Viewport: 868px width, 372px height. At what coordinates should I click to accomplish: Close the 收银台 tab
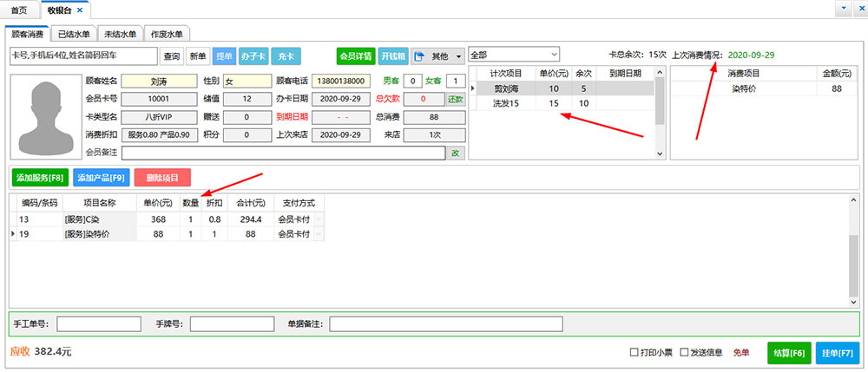pos(80,10)
